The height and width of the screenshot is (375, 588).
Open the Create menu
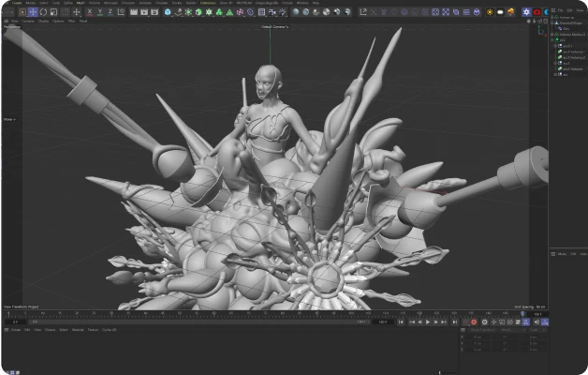17,3
